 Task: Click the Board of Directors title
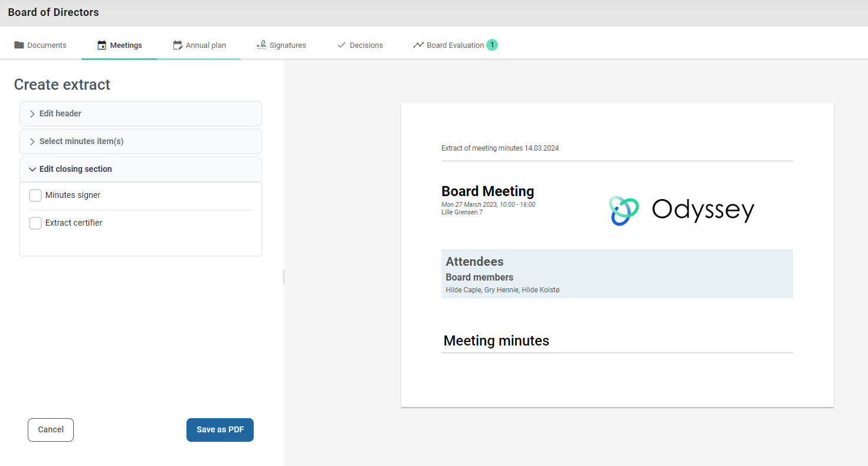(x=54, y=12)
